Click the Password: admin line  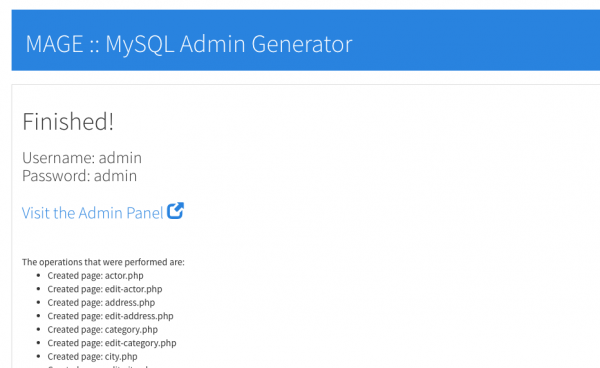tap(79, 176)
